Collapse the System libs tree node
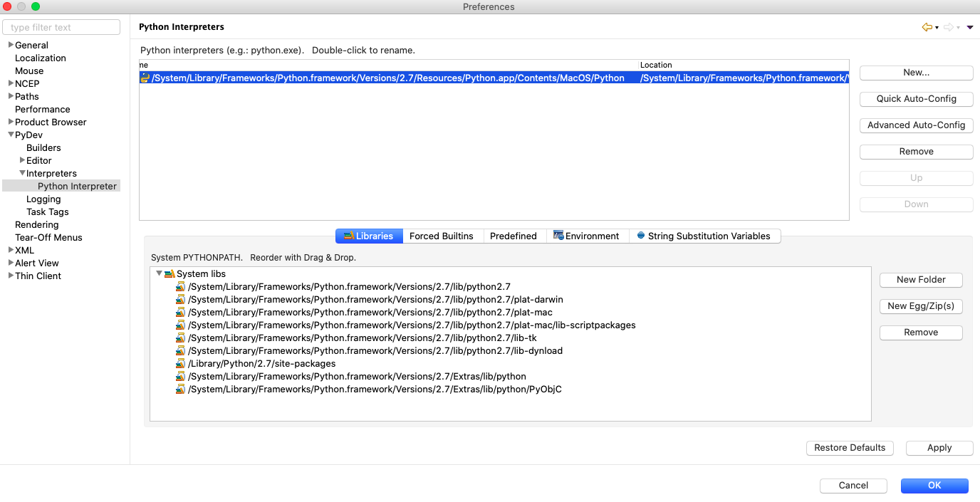The image size is (980, 502). tap(159, 273)
